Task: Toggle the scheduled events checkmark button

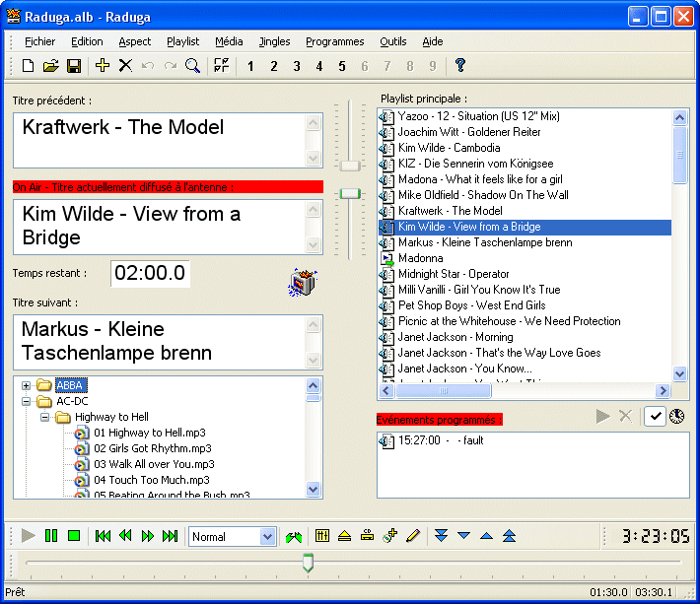Action: point(655,416)
